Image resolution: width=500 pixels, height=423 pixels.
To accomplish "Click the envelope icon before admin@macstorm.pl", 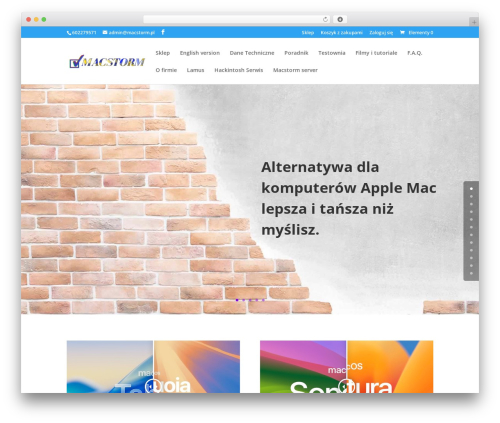I will coord(105,32).
